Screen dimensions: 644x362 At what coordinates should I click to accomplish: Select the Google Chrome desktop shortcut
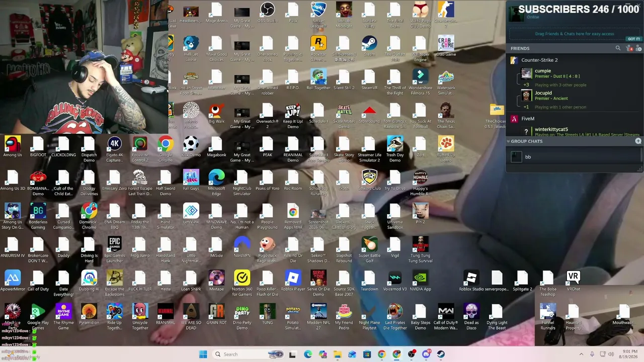(165, 150)
